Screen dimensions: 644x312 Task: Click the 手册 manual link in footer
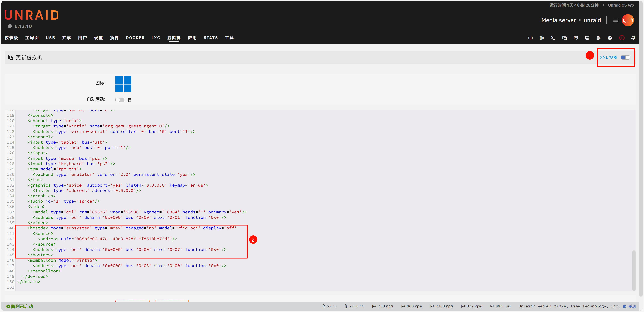632,306
